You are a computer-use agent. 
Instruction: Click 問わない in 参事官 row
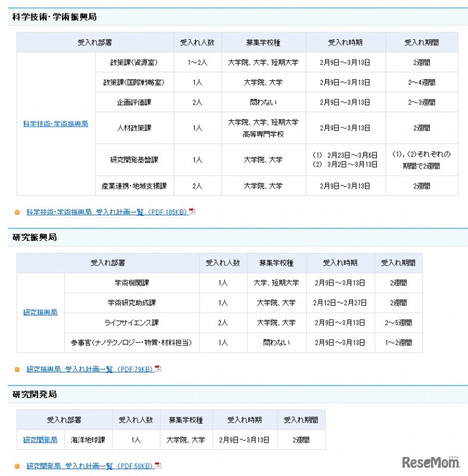277,343
